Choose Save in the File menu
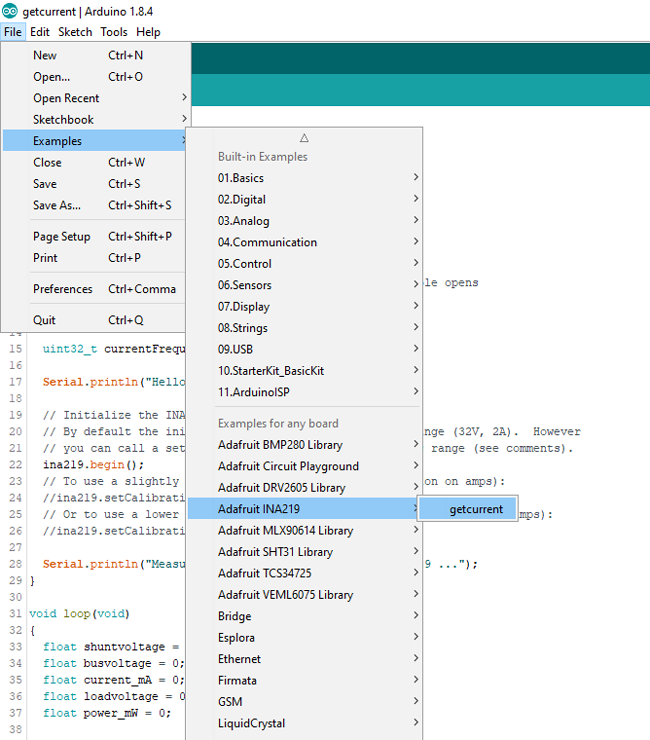Screen dimensions: 650x740 (x=94, y=184)
